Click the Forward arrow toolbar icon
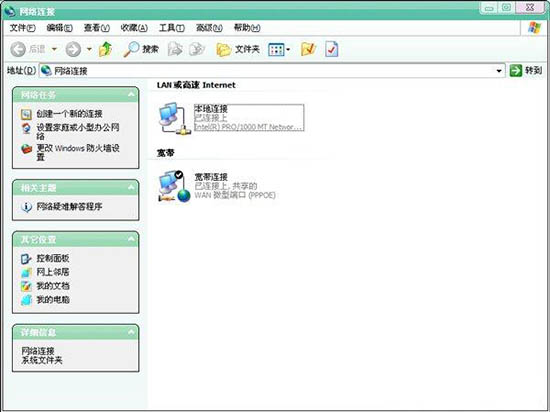This screenshot has height=412, width=550. click(x=73, y=49)
